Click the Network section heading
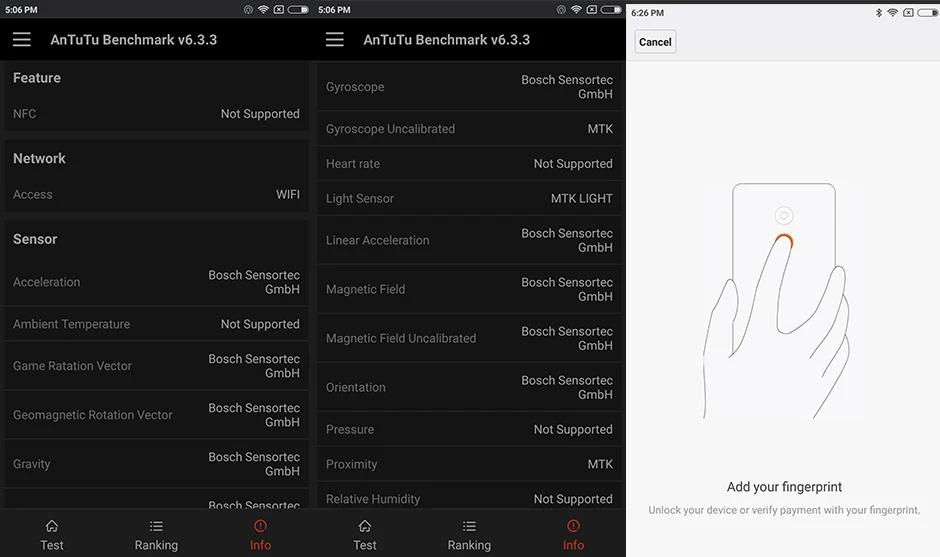This screenshot has height=557, width=940. pyautogui.click(x=39, y=158)
